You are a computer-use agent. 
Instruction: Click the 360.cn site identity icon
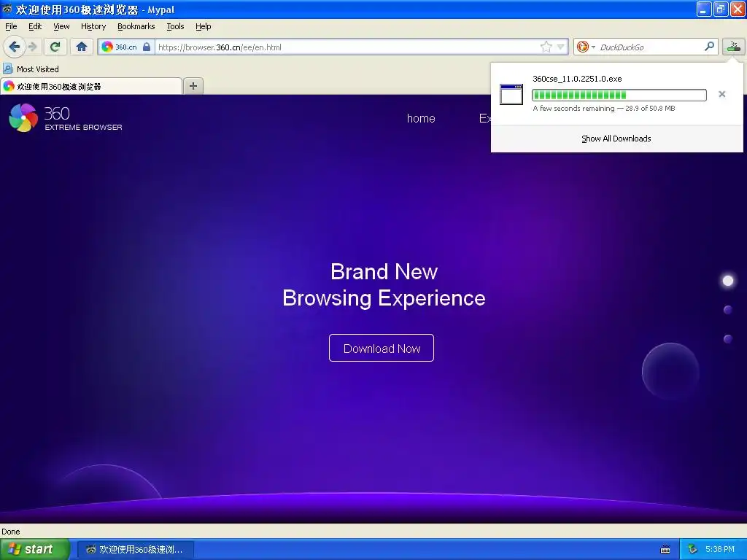tap(107, 47)
